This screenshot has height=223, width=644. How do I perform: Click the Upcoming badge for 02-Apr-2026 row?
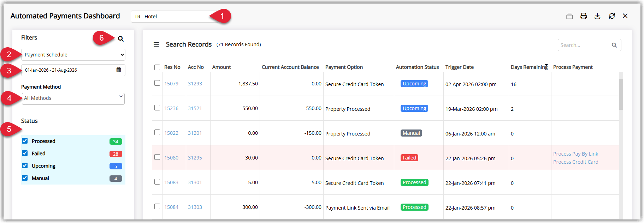coord(414,84)
